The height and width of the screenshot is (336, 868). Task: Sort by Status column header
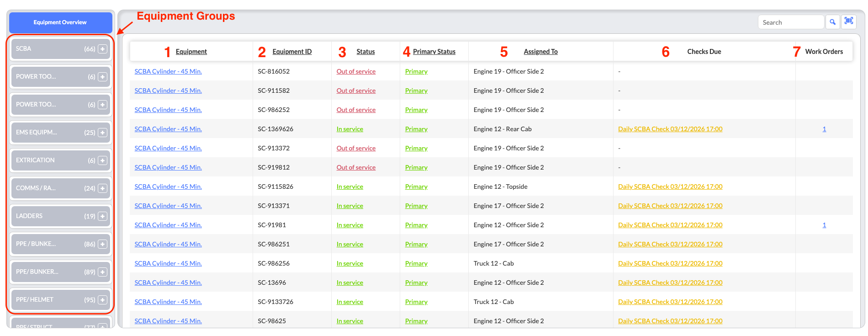(x=365, y=52)
